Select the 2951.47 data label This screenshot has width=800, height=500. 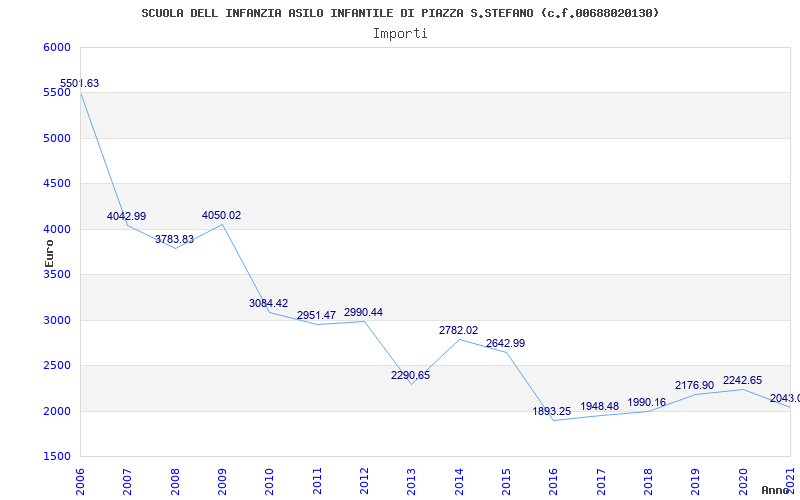316,315
